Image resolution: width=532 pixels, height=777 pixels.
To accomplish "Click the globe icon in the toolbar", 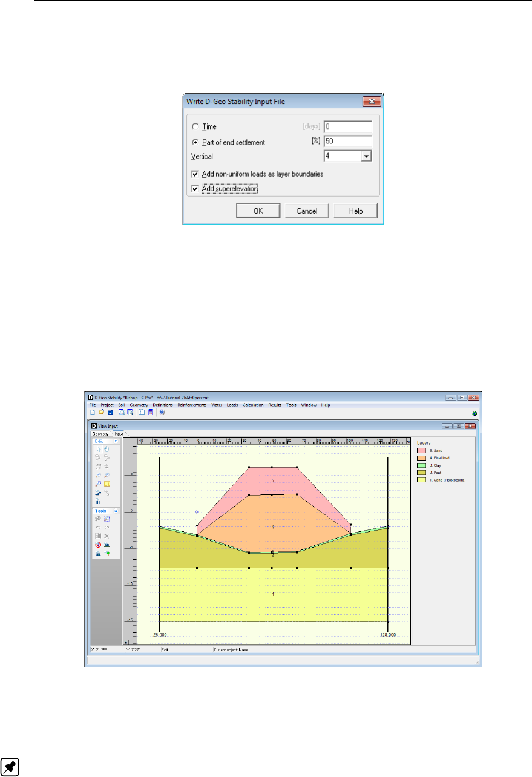I will pos(475,413).
